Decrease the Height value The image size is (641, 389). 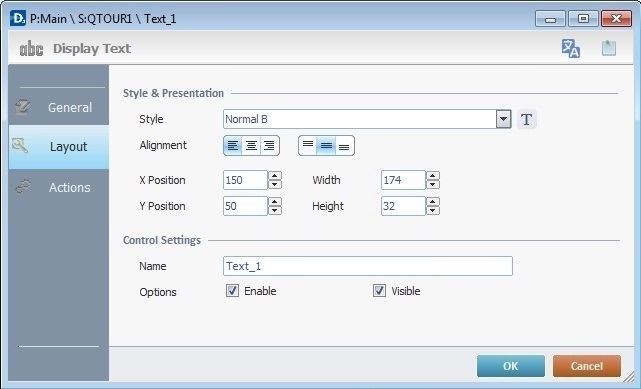(433, 211)
